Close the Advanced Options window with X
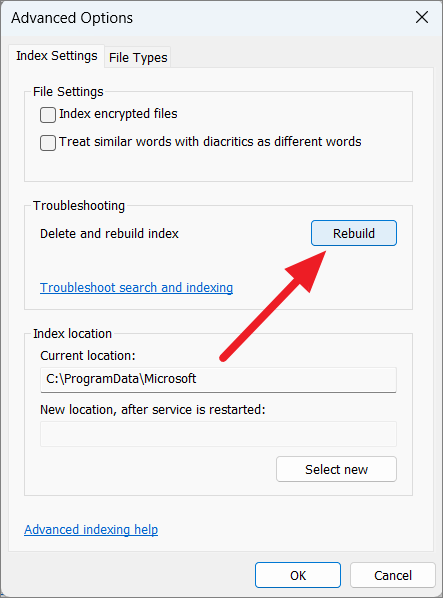Screen dimensions: 443x598 coord(422,17)
